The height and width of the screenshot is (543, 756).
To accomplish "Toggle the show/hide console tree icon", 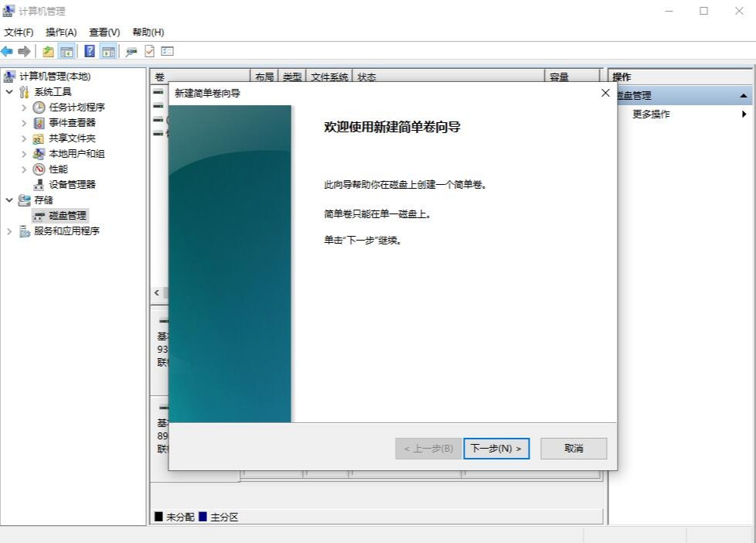I will click(66, 51).
